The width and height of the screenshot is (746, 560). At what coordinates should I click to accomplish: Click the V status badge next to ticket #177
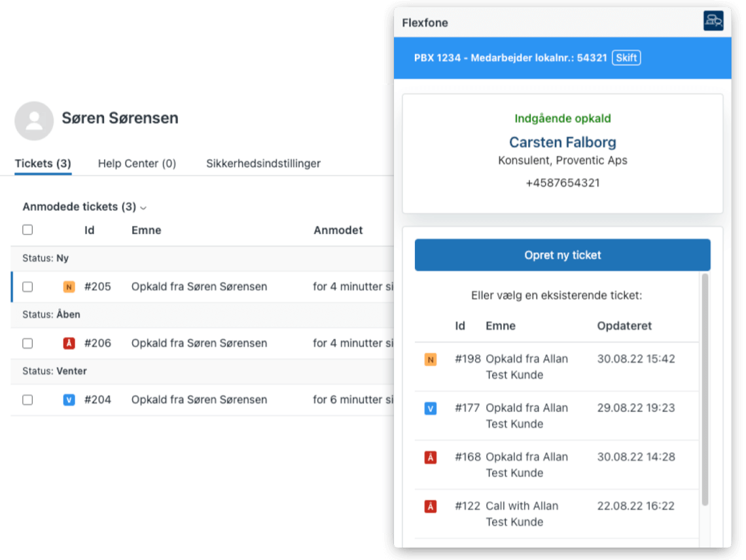pyautogui.click(x=432, y=408)
